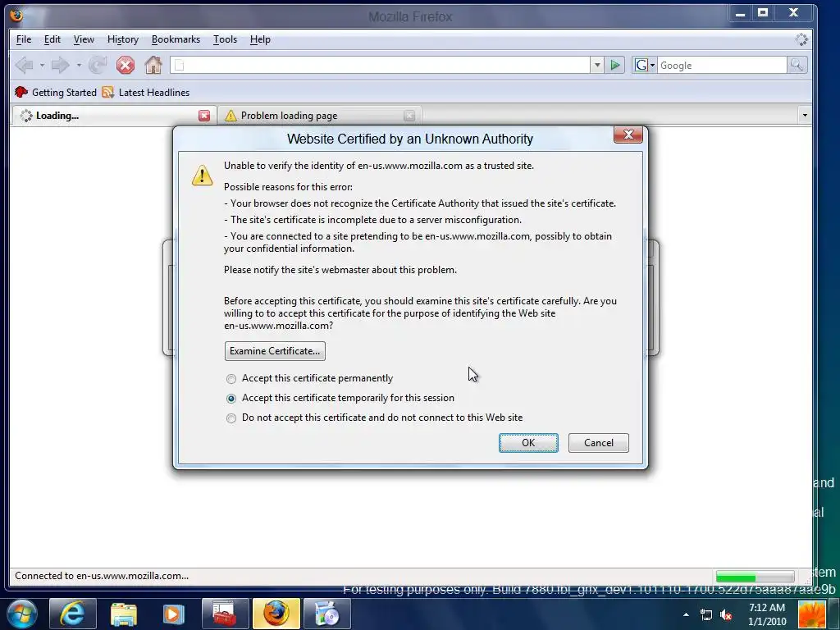
Task: Open Latest Headlines feed bookmark
Action: click(146, 92)
